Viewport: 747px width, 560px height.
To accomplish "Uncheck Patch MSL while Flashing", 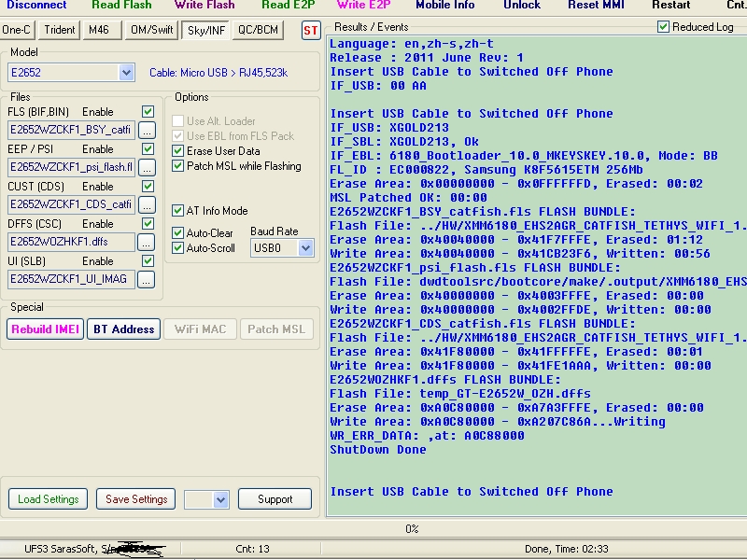I will 177,166.
